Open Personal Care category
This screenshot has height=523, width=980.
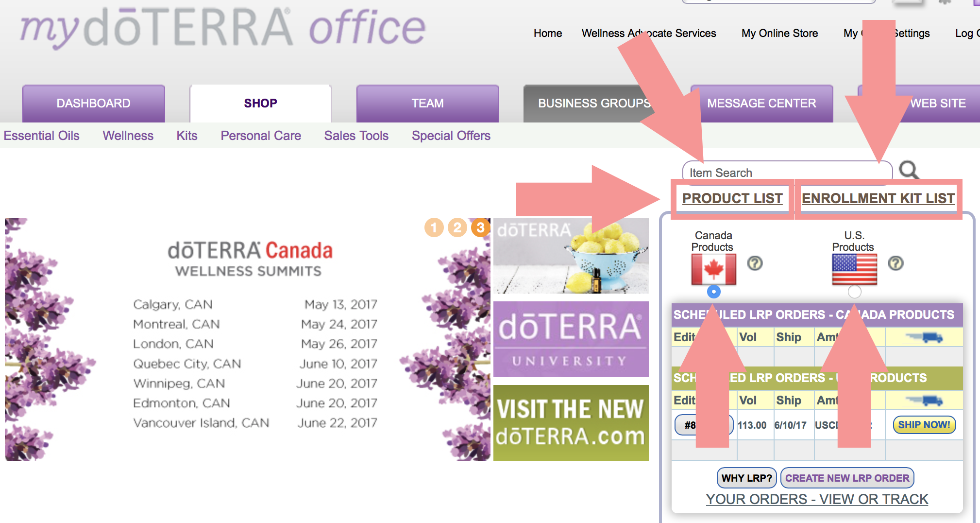261,136
